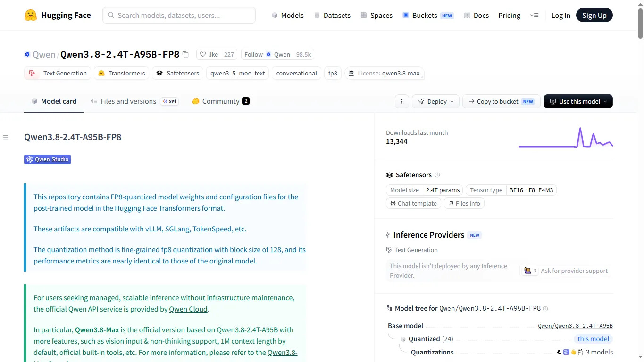This screenshot has height=362, width=644.
Task: Click the 227 like count
Action: click(229, 55)
